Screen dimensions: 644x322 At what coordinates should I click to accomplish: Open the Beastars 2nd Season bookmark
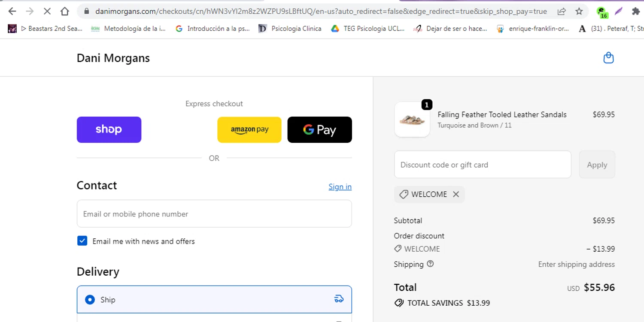pos(45,29)
